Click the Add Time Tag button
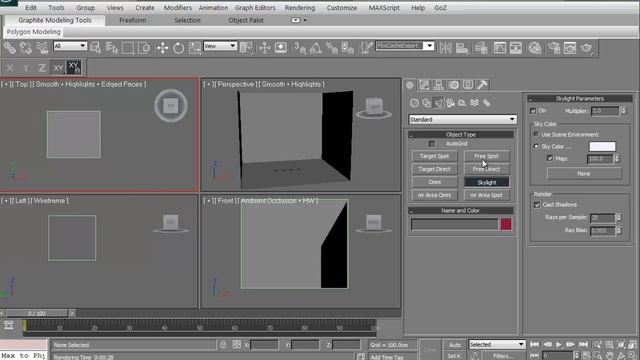Screen dimensions: 640x360 [387, 357]
